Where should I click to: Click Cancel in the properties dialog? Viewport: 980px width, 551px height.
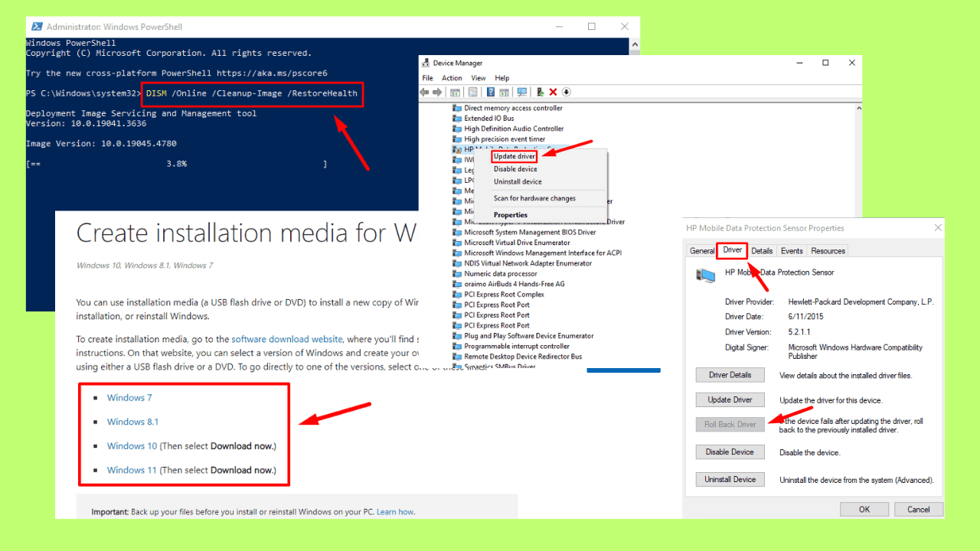click(x=918, y=509)
